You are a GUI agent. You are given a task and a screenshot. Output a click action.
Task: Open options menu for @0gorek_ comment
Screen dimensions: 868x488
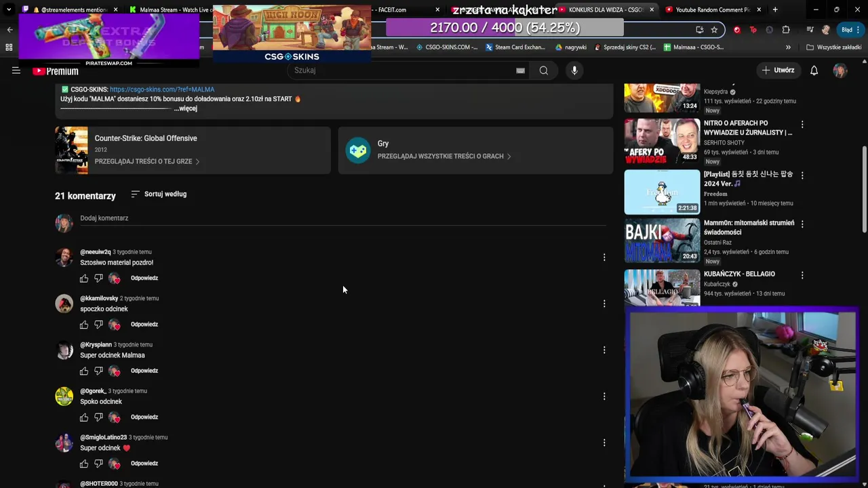pyautogui.click(x=604, y=396)
